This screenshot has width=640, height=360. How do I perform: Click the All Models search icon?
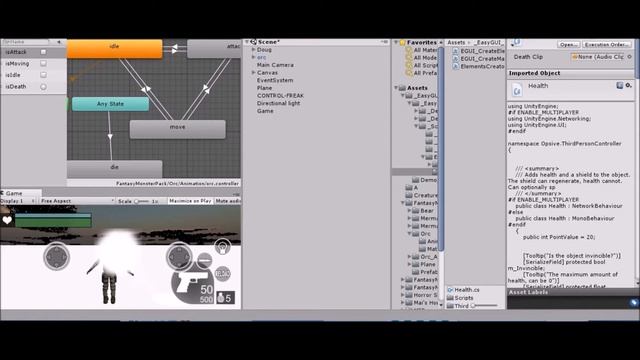pyautogui.click(x=409, y=58)
